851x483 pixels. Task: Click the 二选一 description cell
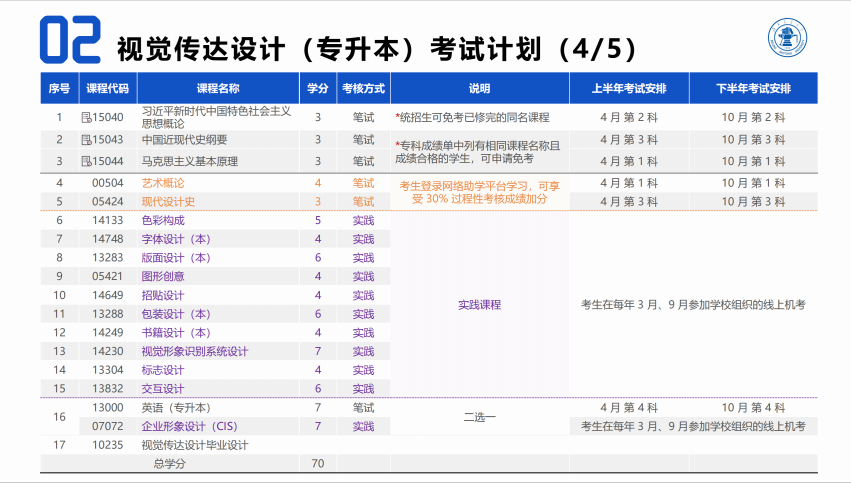click(479, 417)
